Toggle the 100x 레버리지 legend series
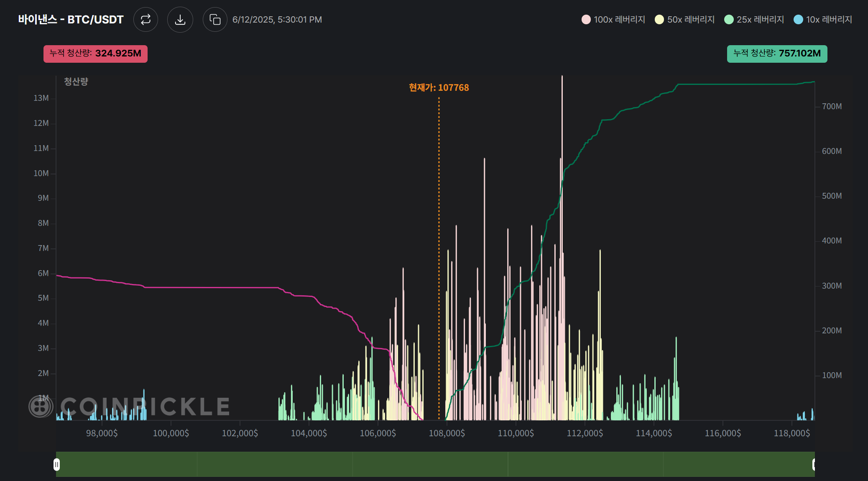The width and height of the screenshot is (868, 481). [x=613, y=20]
